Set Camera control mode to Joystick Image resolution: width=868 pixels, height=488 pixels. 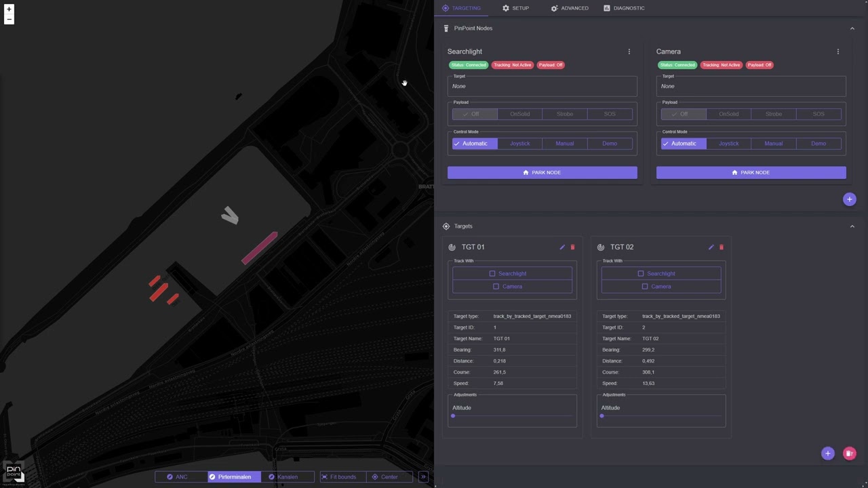729,144
